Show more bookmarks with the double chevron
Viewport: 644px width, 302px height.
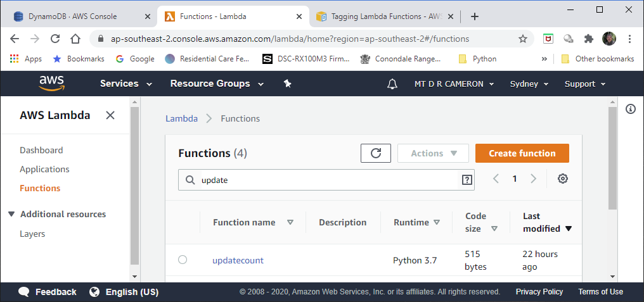tap(544, 59)
